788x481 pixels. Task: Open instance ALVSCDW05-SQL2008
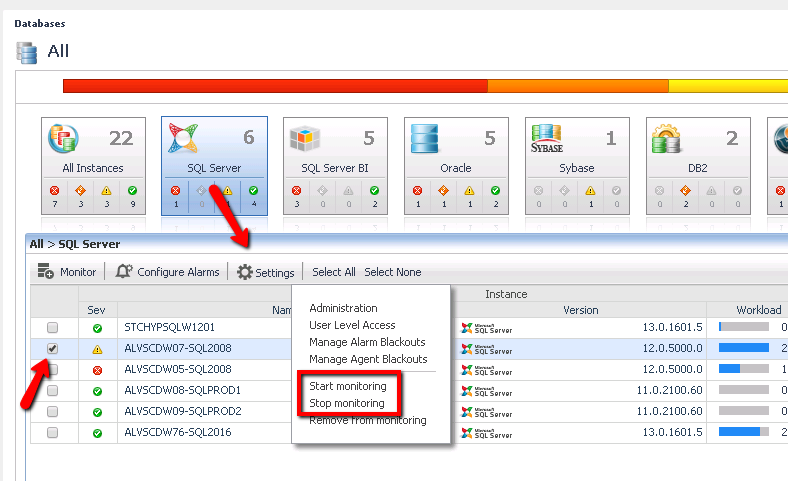pyautogui.click(x=178, y=369)
